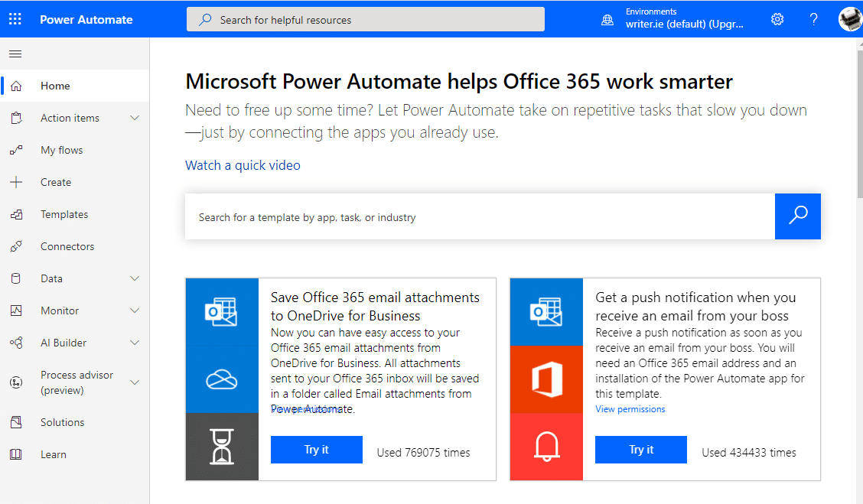This screenshot has height=504, width=863.
Task: Click the Watch a quick video link
Action: (243, 166)
